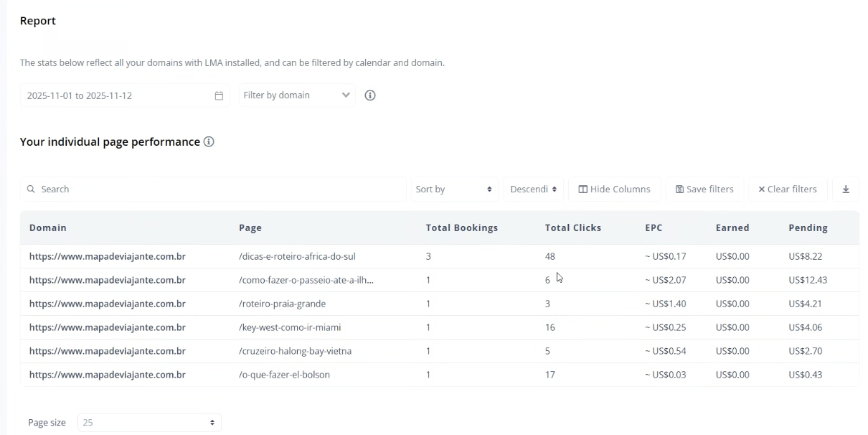
Task: Open the Filter by domain dropdown
Action: [x=297, y=95]
